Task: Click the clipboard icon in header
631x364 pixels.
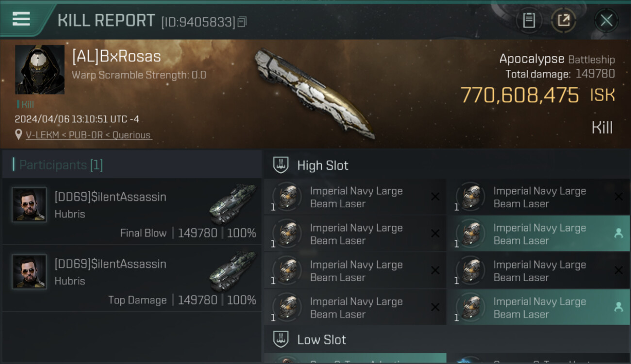Action: 529,20
